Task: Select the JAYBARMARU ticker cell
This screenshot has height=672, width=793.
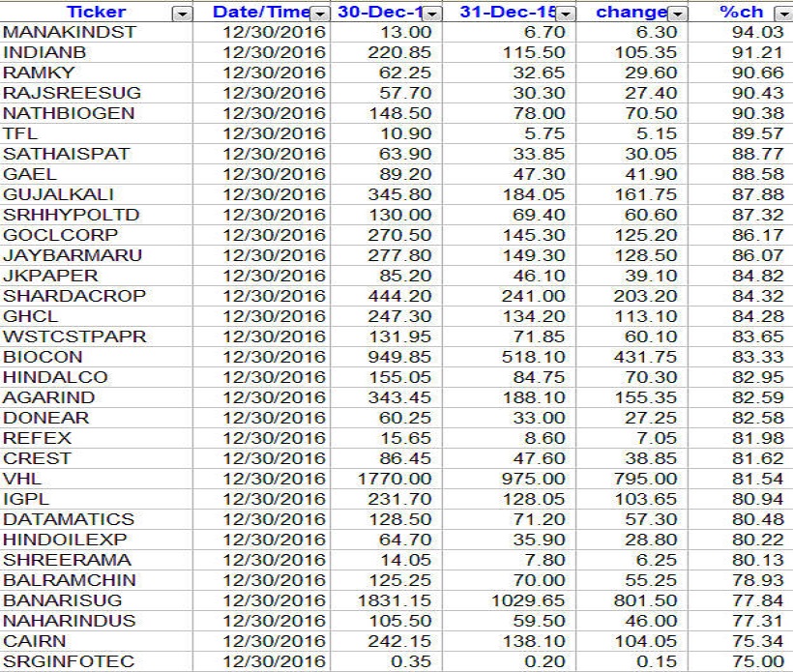Action: click(x=96, y=255)
